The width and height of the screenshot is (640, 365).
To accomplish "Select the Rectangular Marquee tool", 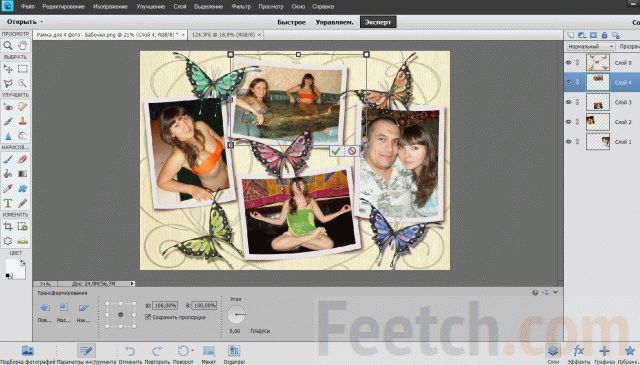I will tap(22, 69).
